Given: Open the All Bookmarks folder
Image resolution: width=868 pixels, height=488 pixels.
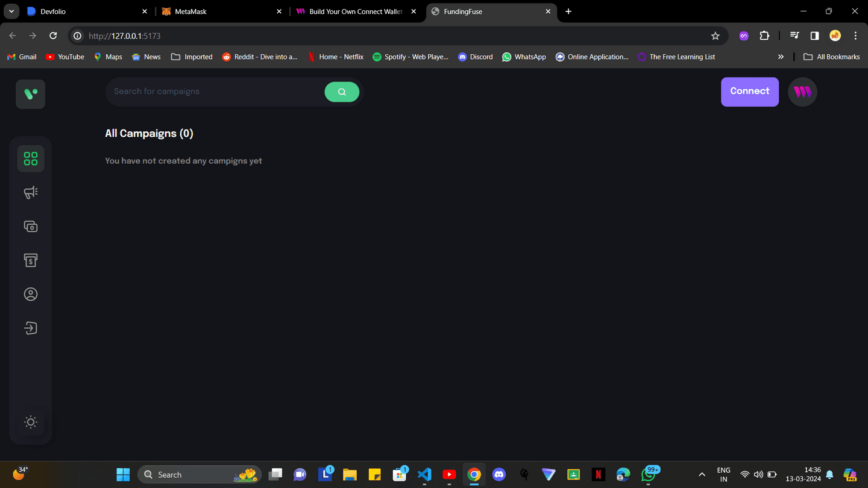Looking at the screenshot, I should [832, 57].
